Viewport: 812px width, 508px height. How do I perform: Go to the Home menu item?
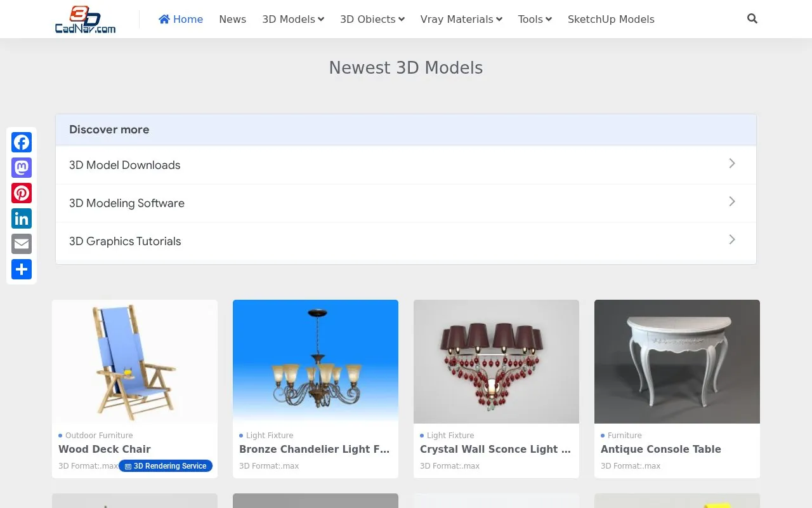click(181, 19)
